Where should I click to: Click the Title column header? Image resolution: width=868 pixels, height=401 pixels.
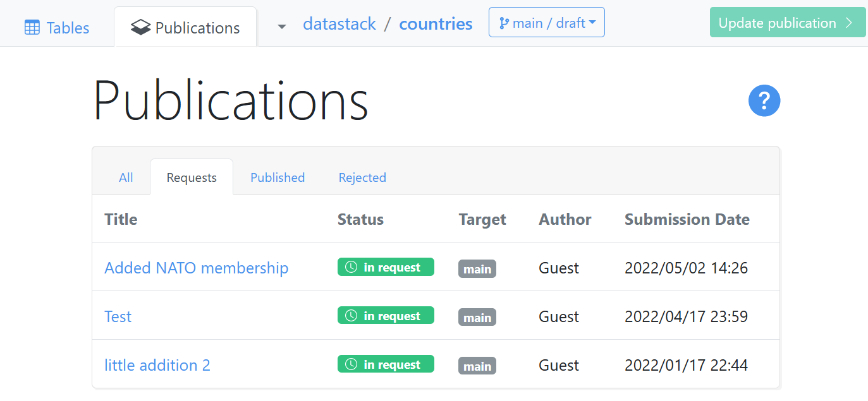[121, 219]
